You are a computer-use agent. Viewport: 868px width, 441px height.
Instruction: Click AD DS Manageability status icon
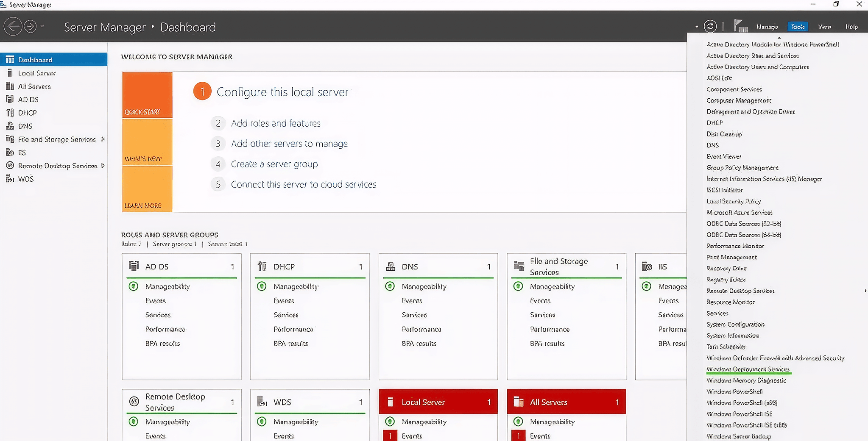134,286
